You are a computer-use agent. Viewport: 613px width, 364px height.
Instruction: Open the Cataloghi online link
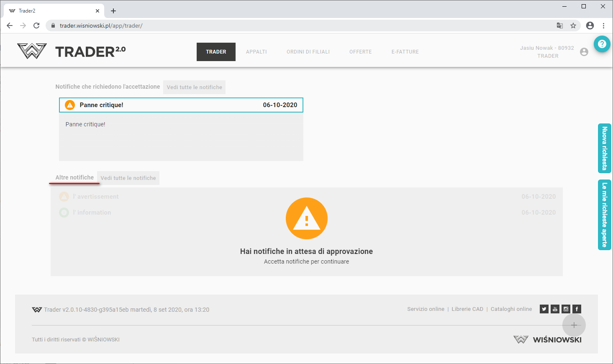(511, 309)
